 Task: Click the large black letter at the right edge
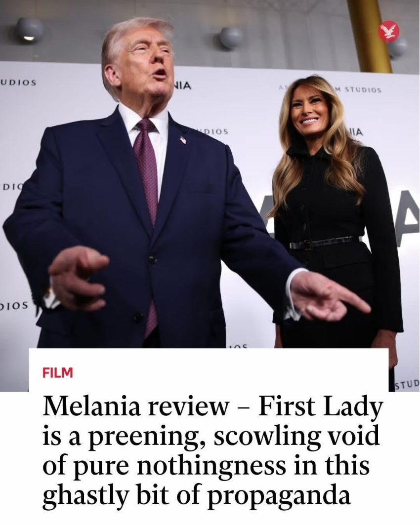(409, 218)
